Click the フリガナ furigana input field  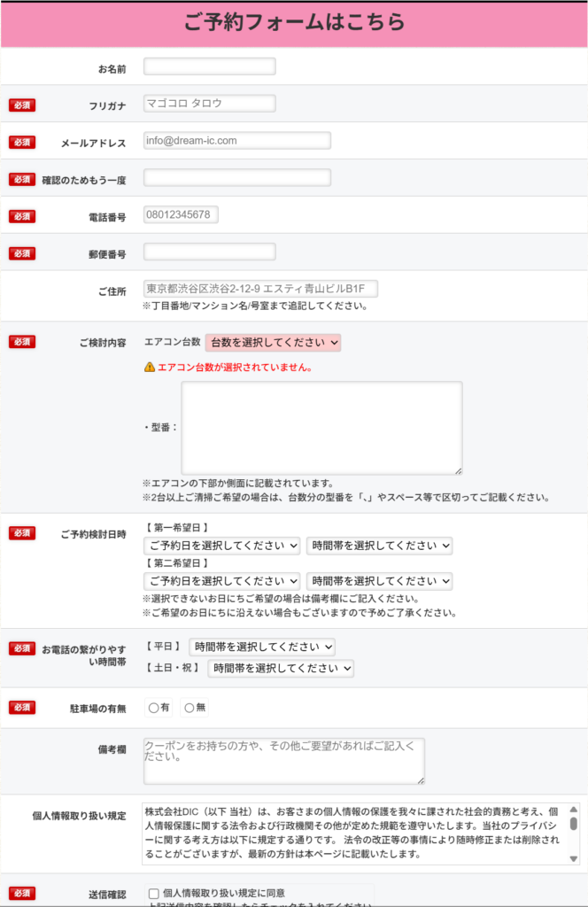[209, 104]
